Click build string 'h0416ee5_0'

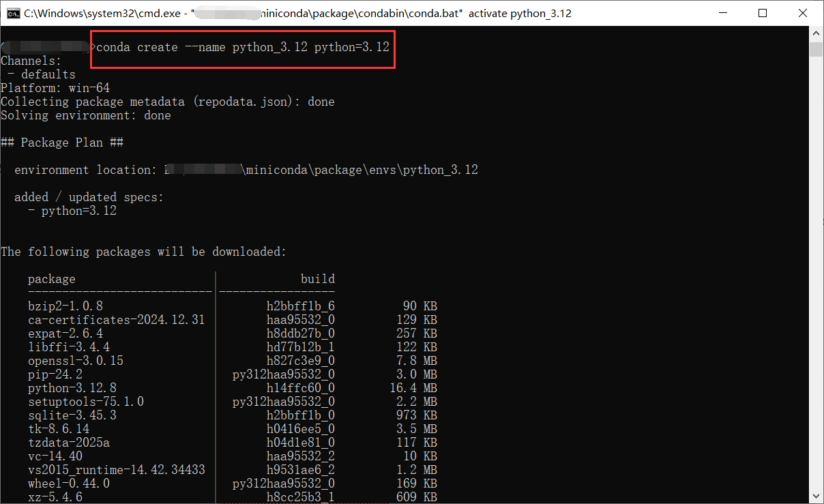click(x=301, y=429)
